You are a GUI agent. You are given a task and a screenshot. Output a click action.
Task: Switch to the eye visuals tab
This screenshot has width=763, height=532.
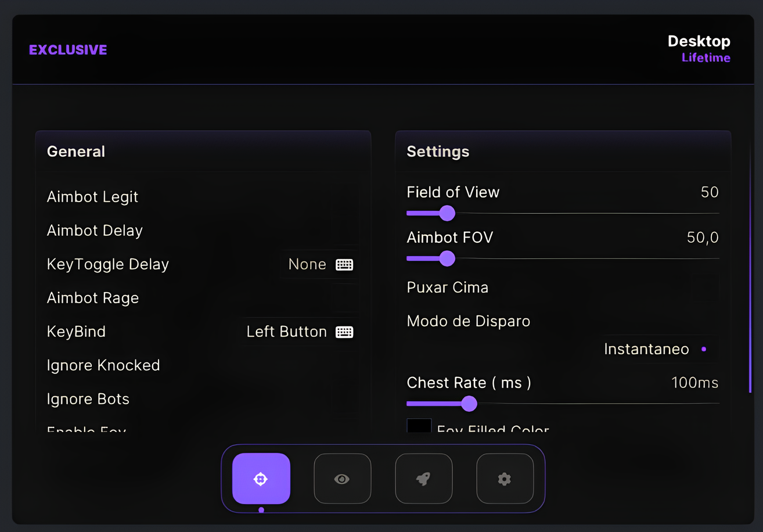[343, 479]
